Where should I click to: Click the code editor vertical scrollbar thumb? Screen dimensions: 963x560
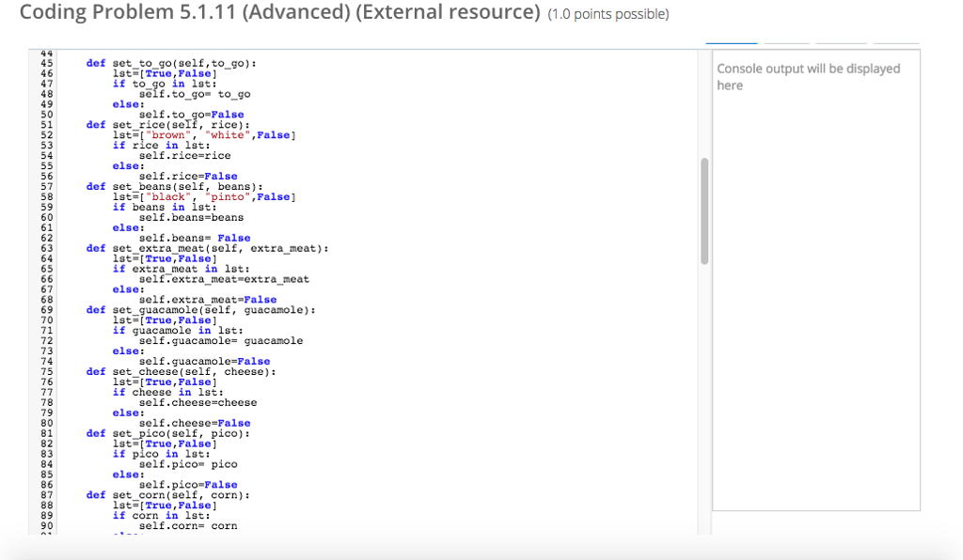704,211
